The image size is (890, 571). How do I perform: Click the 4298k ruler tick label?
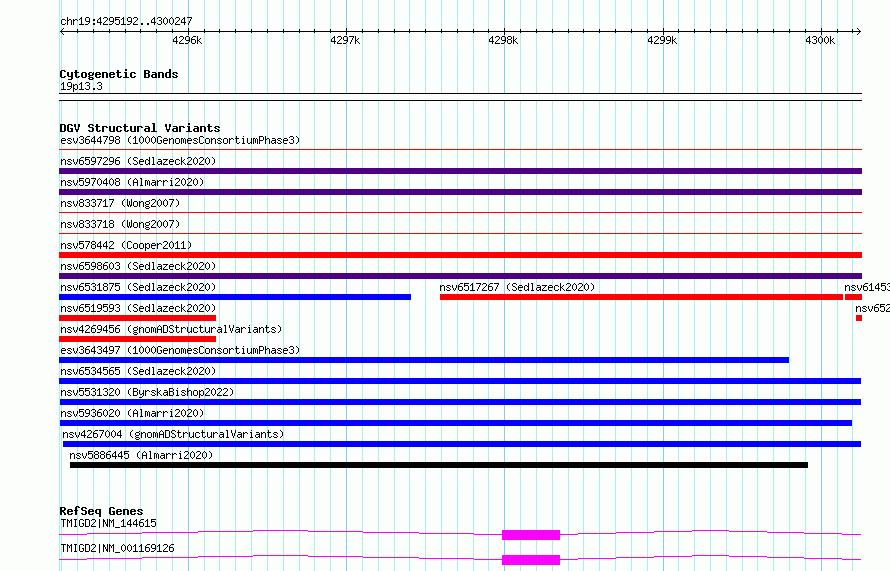(x=503, y=40)
